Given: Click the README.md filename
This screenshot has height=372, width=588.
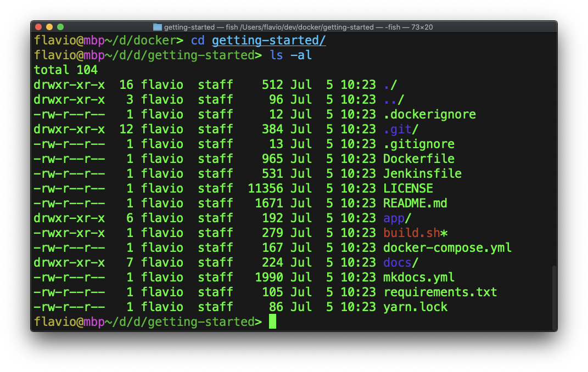Looking at the screenshot, I should tap(415, 204).
